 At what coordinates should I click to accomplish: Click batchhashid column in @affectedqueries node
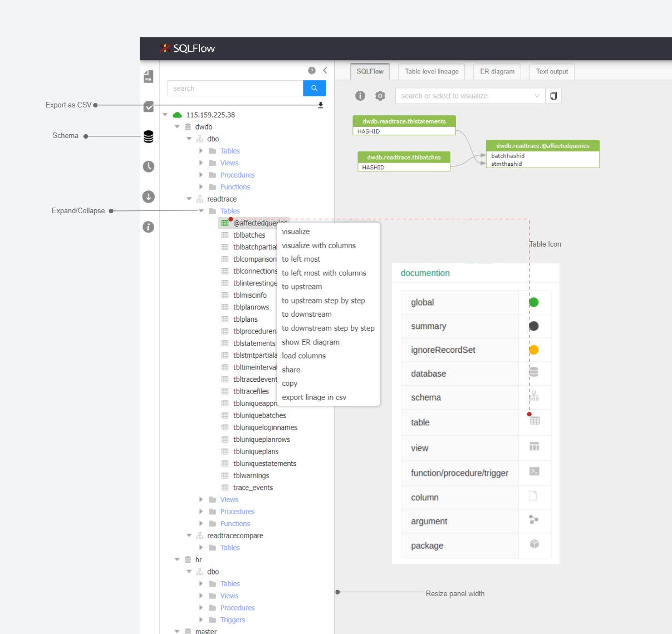coord(508,156)
